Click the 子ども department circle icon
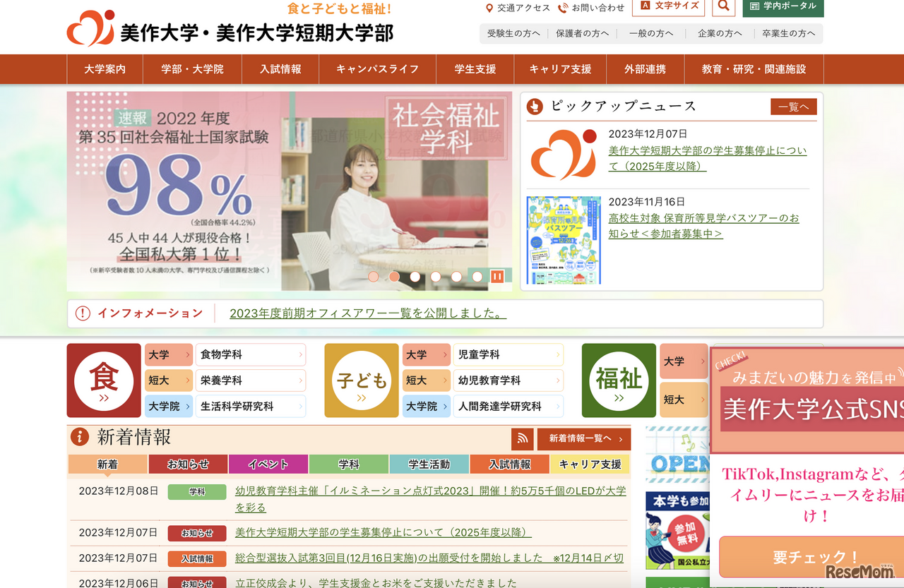 point(361,380)
